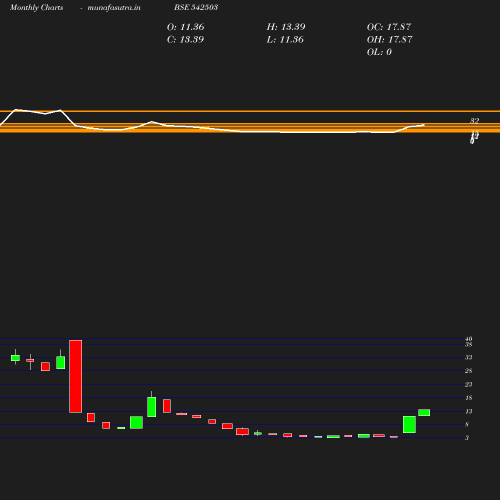Select the green candle with wick reaching 18
This screenshot has width=500, height=500.
pyautogui.click(x=151, y=404)
